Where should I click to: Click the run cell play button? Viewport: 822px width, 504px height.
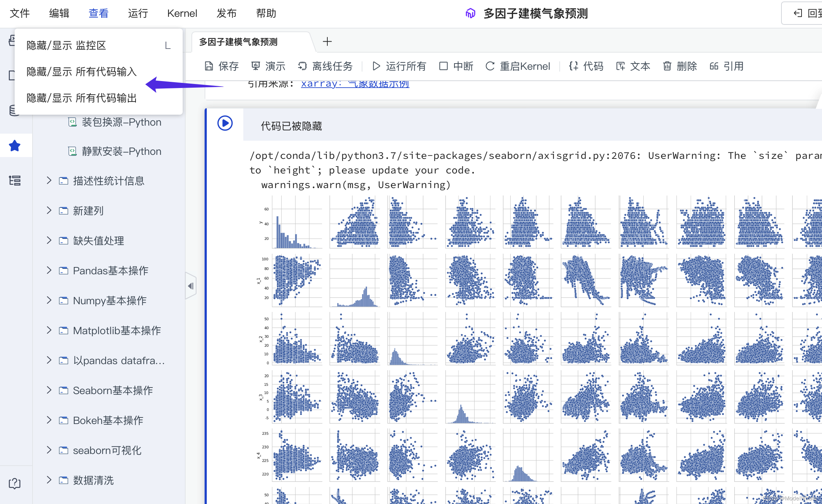tap(225, 123)
